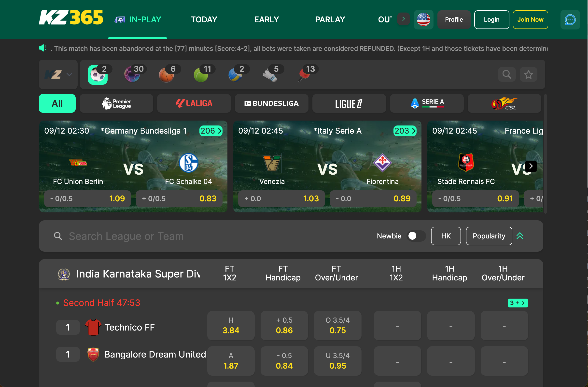Click the India Karnataka league crest
This screenshot has height=387, width=588.
pos(64,274)
